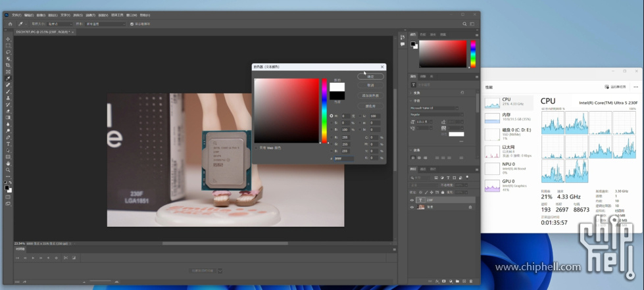Select the Zoom tool in left toolbar
This screenshot has height=290, width=644.
[8, 170]
